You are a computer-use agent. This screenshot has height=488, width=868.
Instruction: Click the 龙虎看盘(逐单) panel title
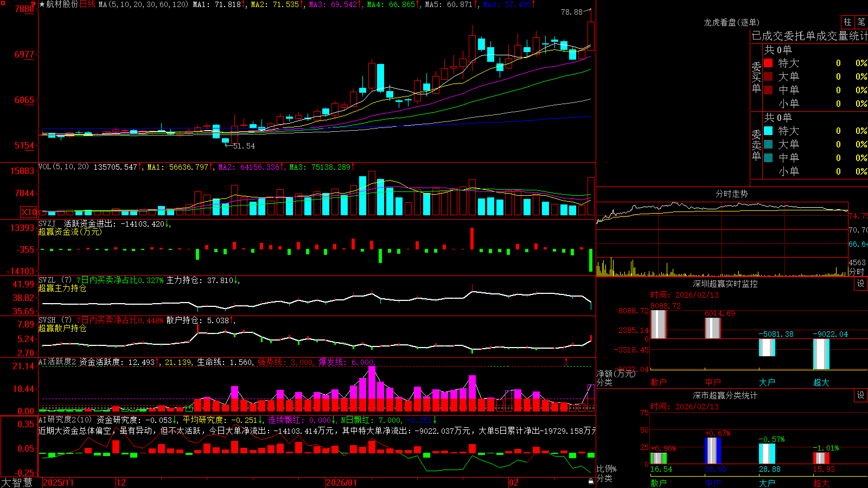tap(731, 22)
